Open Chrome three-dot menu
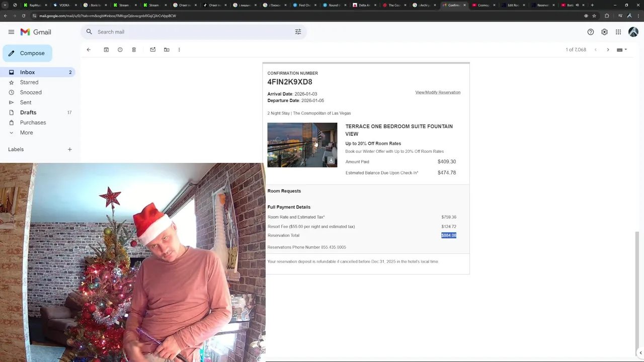The image size is (644, 362). coord(638,16)
